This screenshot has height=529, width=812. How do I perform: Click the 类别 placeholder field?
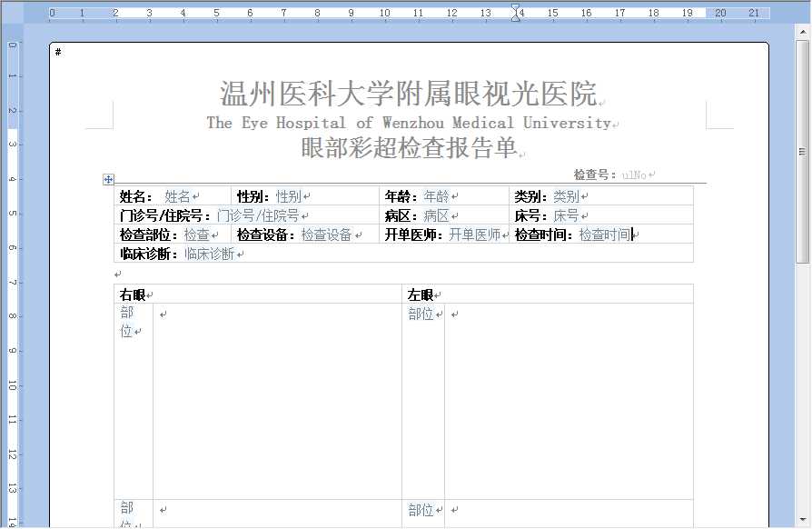tap(566, 196)
